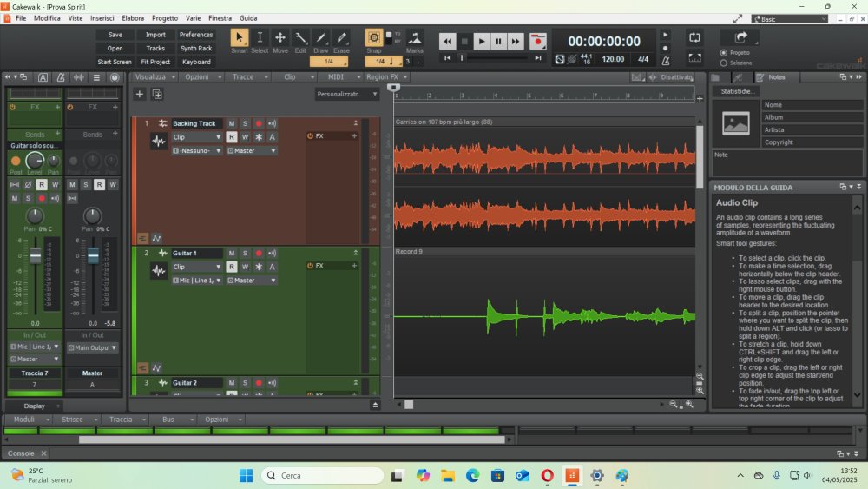Click the Statistiche button
Image resolution: width=868 pixels, height=489 pixels.
tap(736, 91)
